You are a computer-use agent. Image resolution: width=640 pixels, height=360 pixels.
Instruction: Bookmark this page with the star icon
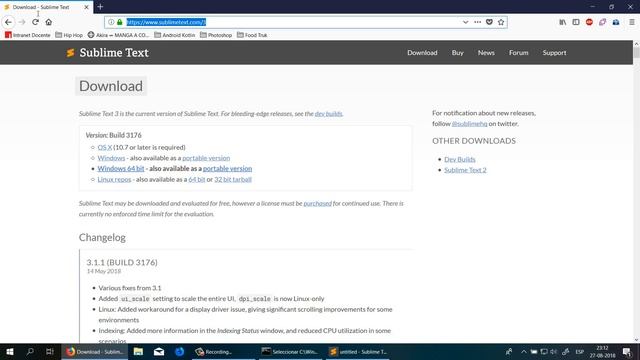point(501,22)
